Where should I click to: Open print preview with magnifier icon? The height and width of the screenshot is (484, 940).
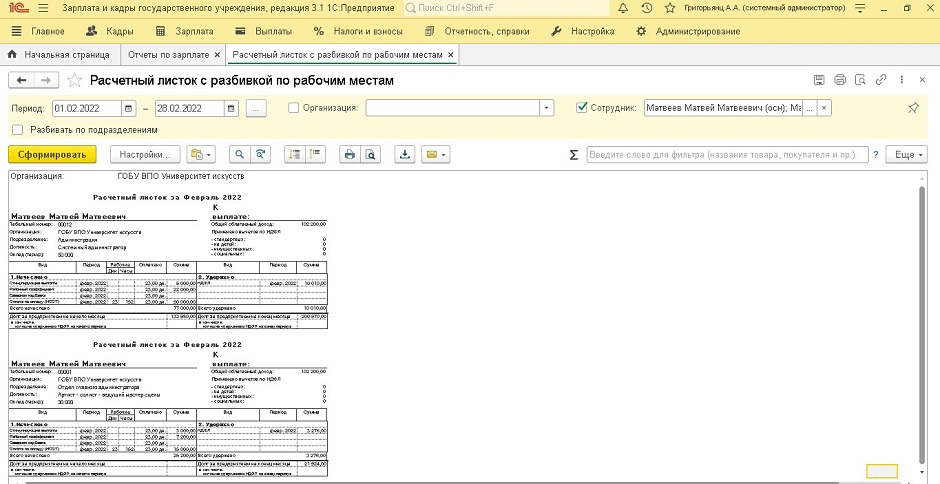point(370,155)
